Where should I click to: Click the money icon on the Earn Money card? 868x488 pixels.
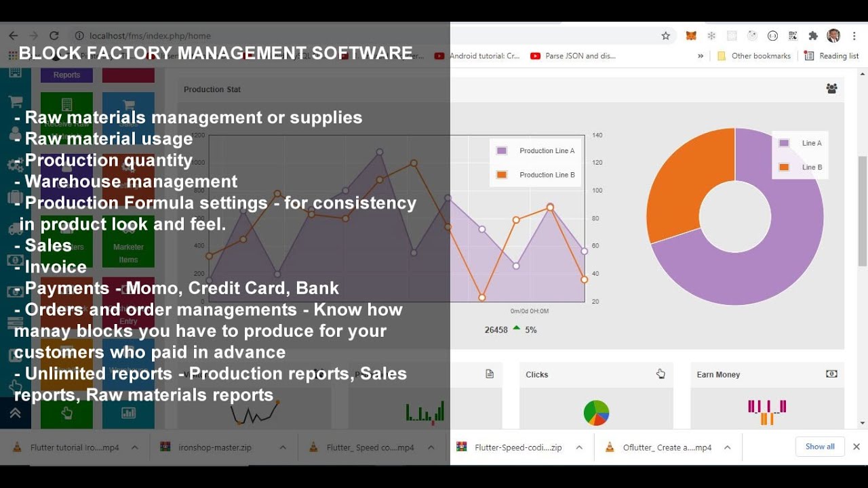[x=831, y=373]
